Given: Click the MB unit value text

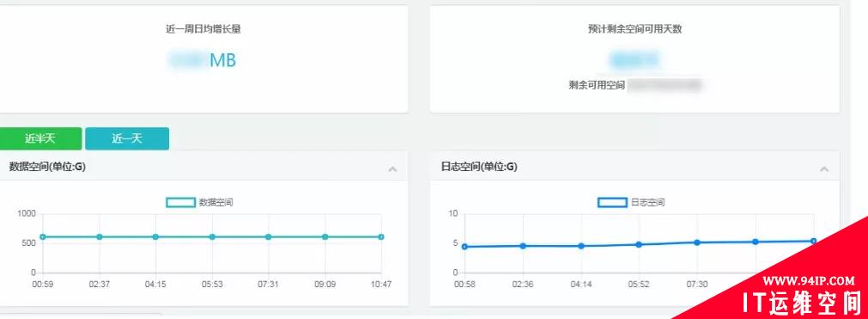Looking at the screenshot, I should (222, 60).
